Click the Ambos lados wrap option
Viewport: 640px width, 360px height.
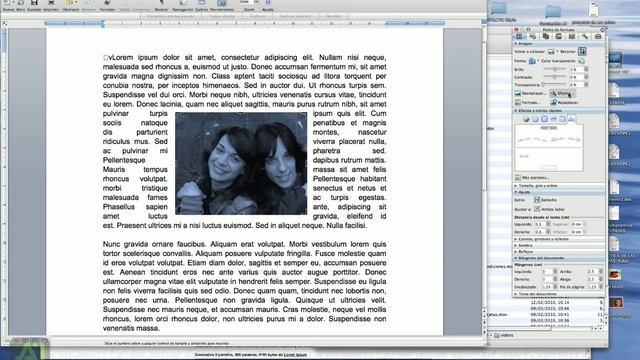point(549,209)
